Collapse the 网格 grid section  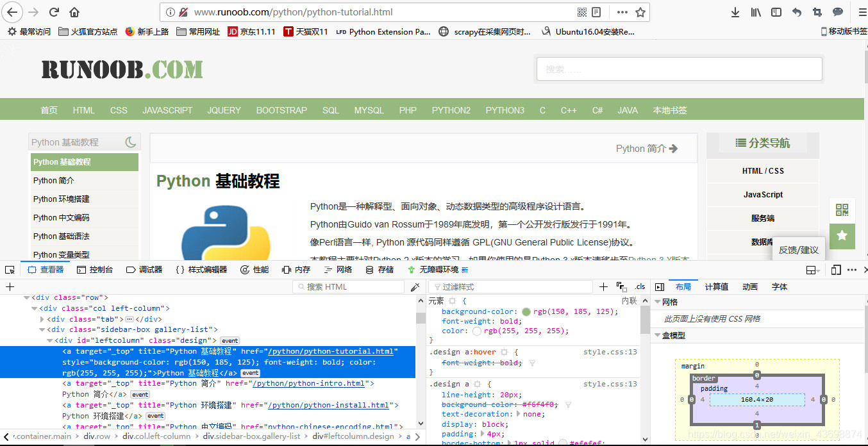[657, 302]
